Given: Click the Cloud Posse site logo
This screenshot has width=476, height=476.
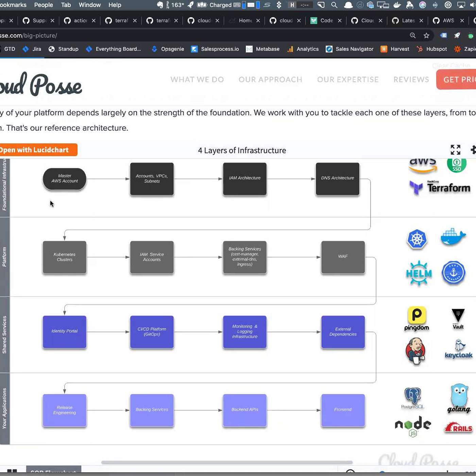Looking at the screenshot, I should (x=41, y=84).
